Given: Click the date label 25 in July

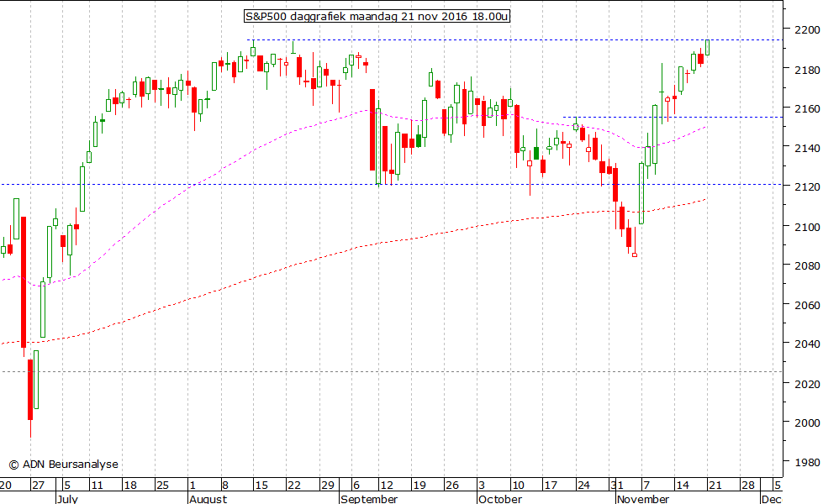Looking at the screenshot, I should pos(163,486).
